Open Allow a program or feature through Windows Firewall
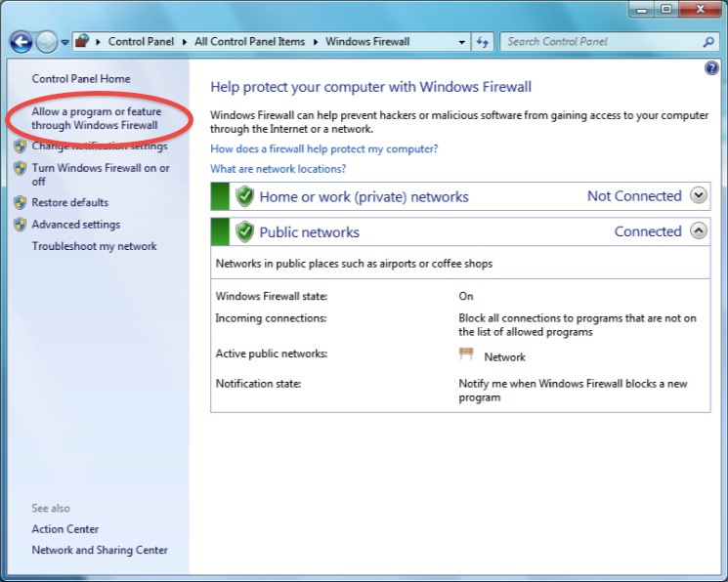Image resolution: width=728 pixels, height=582 pixels. click(96, 118)
